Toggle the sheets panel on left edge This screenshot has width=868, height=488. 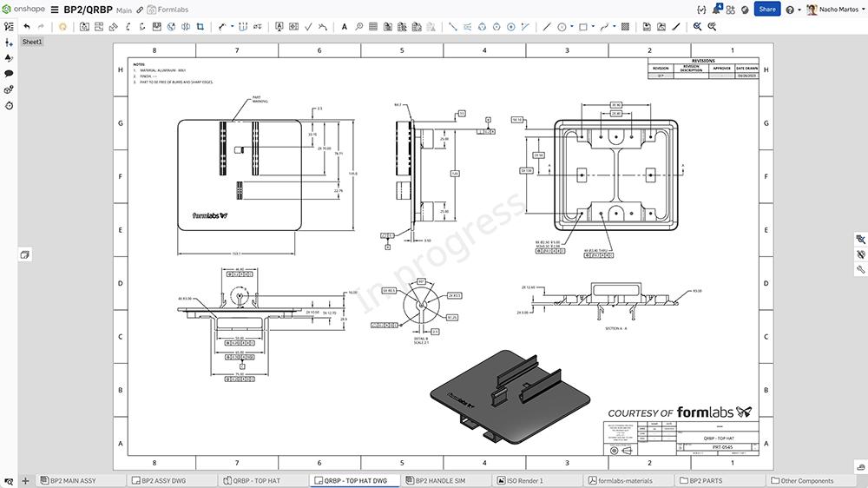coord(24,254)
